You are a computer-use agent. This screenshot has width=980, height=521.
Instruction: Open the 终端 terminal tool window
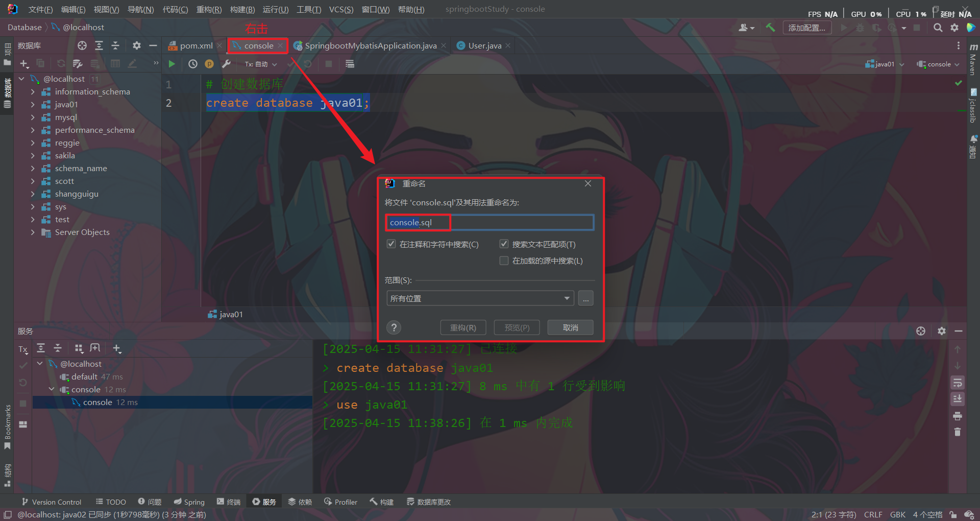click(x=228, y=502)
